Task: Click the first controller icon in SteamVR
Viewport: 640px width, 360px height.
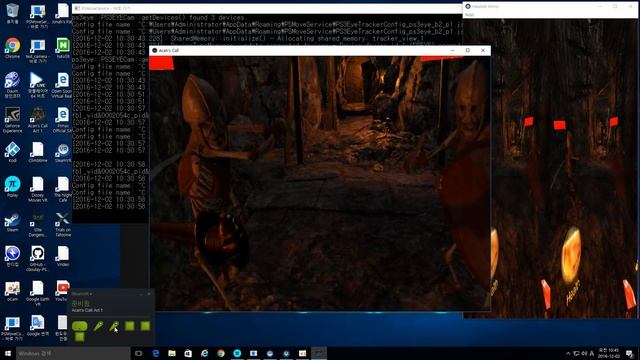Action: (x=98, y=326)
